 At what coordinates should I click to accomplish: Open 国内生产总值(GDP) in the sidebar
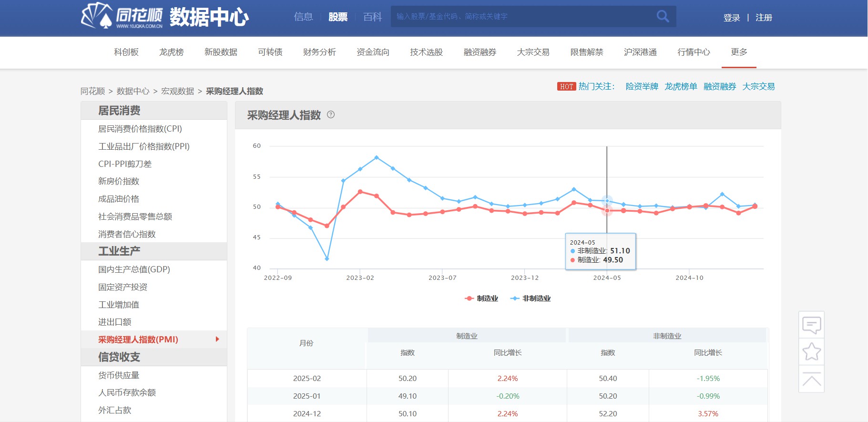point(134,269)
